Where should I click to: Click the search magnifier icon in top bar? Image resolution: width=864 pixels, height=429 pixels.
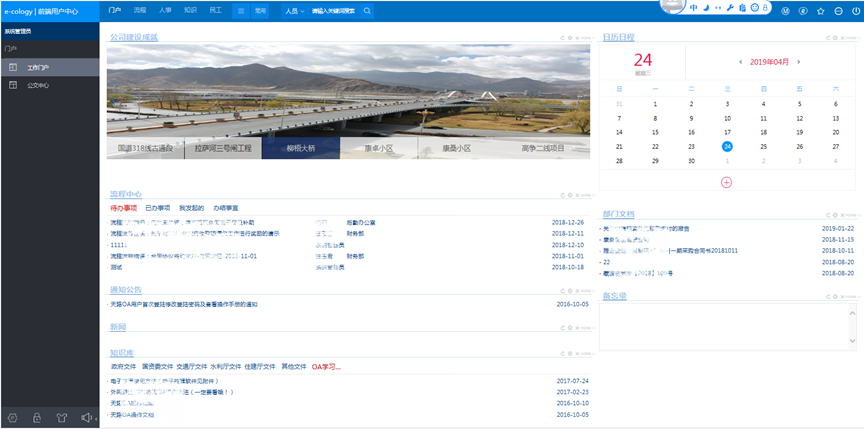point(367,11)
